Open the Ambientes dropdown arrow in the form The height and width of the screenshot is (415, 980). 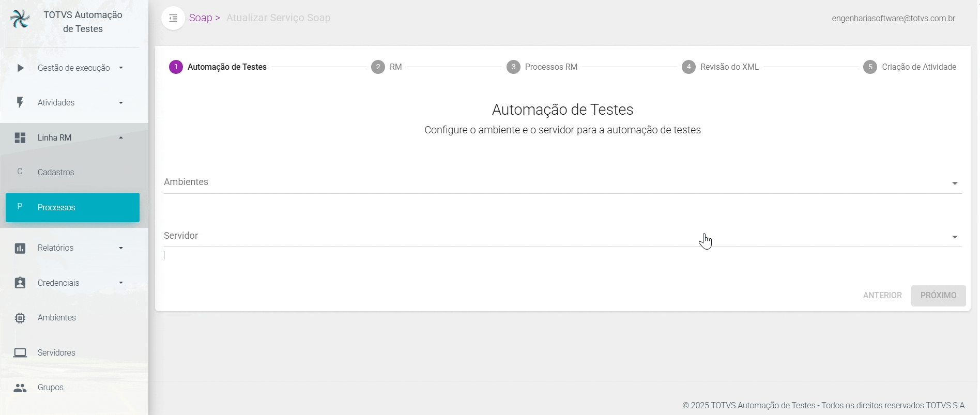point(955,183)
